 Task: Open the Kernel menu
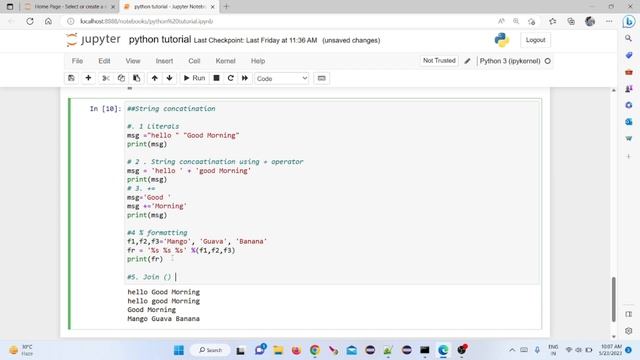[225, 61]
